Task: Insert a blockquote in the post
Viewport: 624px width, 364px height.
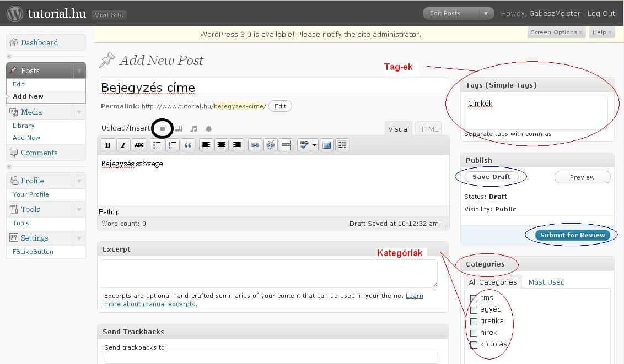Action: (188, 145)
